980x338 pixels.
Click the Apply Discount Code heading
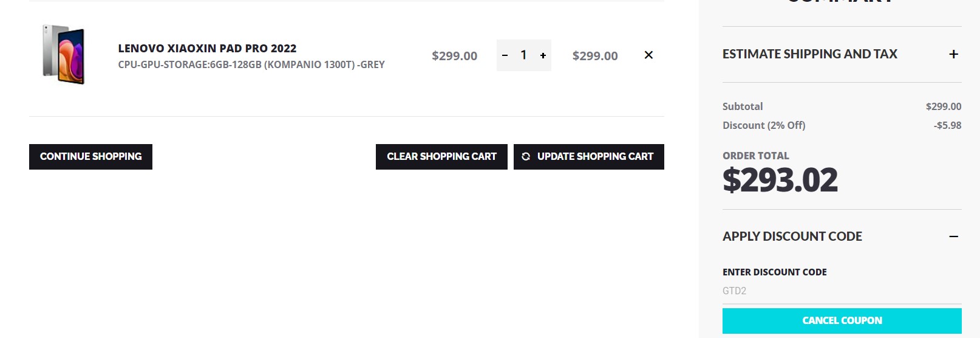[792, 236]
